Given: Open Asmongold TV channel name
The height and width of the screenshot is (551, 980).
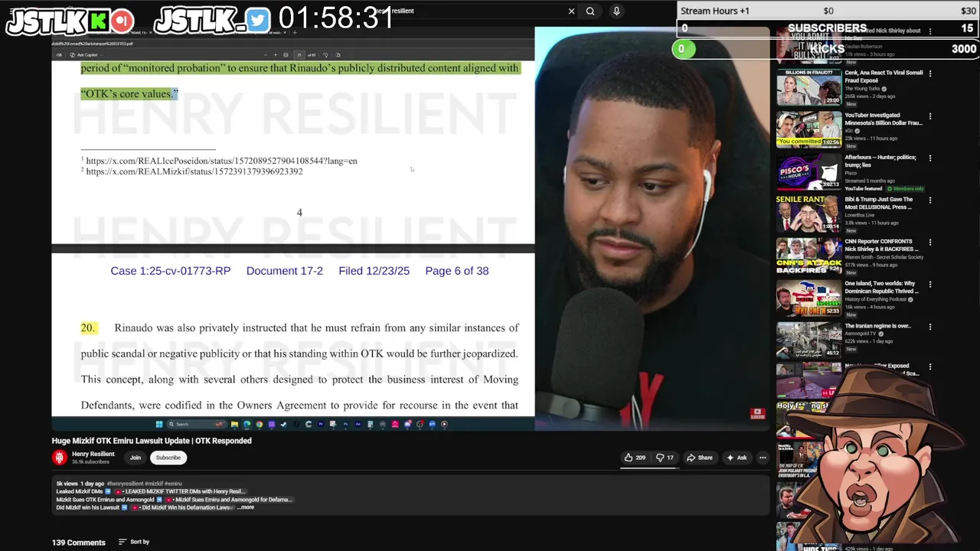Looking at the screenshot, I should pos(861,334).
